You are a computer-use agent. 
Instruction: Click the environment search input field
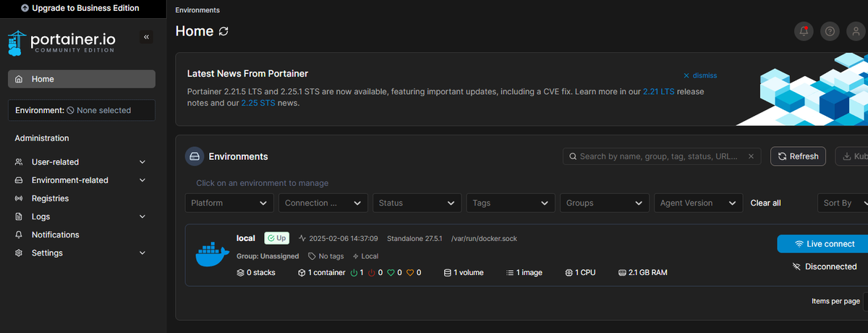tap(658, 156)
